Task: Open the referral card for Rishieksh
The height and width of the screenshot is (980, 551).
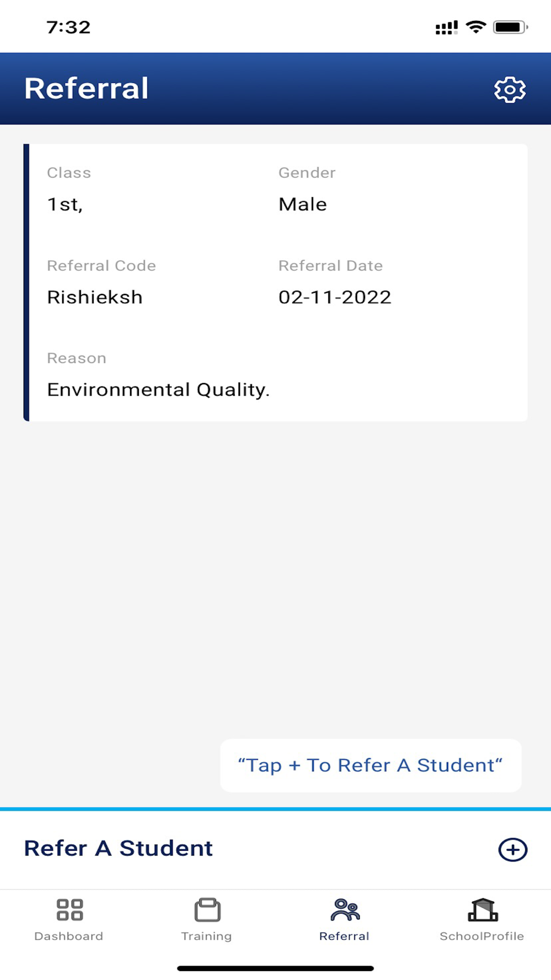Action: pyautogui.click(x=275, y=283)
